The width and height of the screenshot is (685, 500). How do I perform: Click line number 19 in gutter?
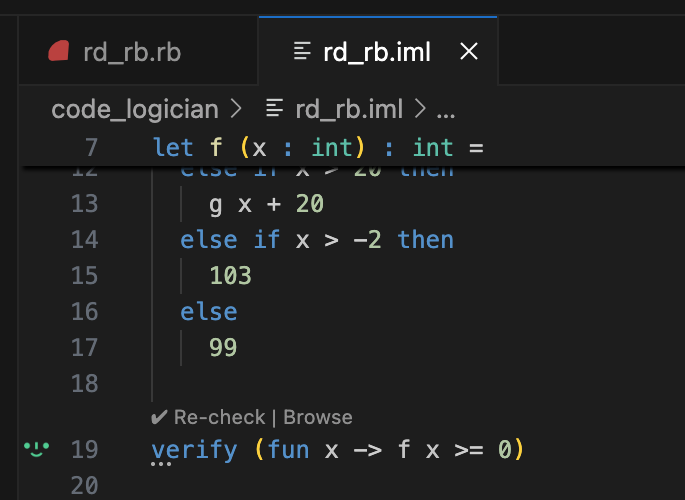pos(85,449)
